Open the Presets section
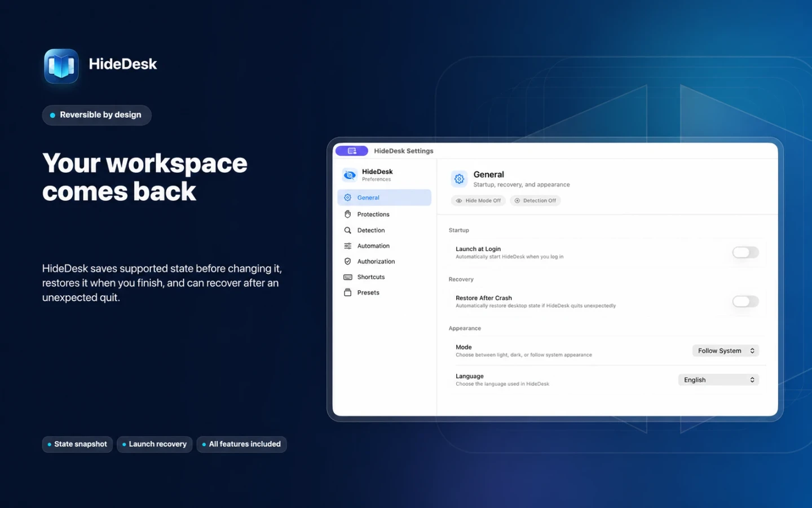The width and height of the screenshot is (812, 508). coord(384,292)
